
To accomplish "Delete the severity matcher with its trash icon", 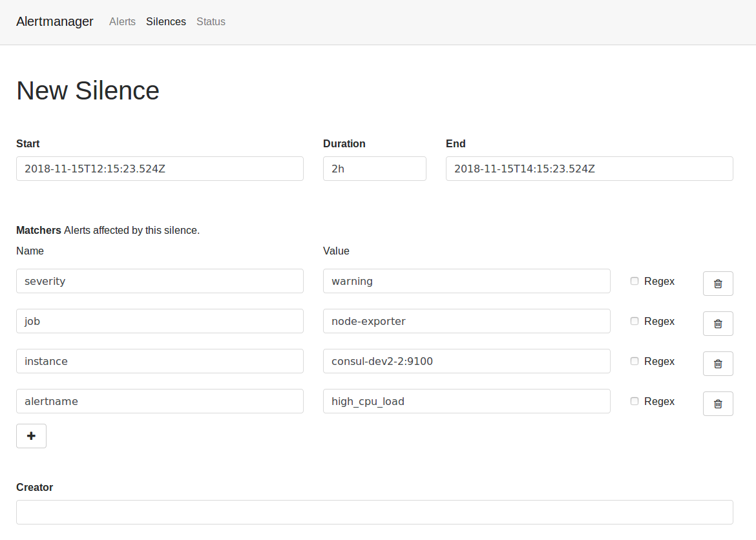I will pos(717,284).
